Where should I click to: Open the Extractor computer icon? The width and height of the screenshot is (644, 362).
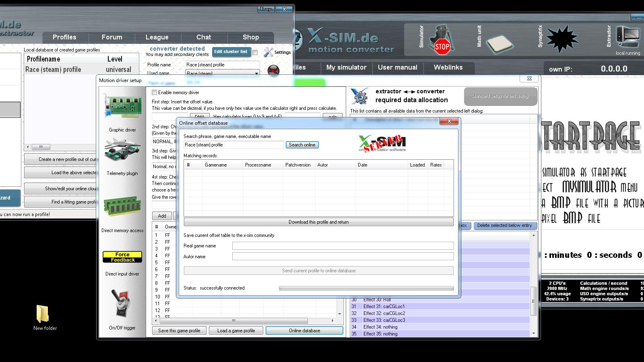tap(627, 37)
